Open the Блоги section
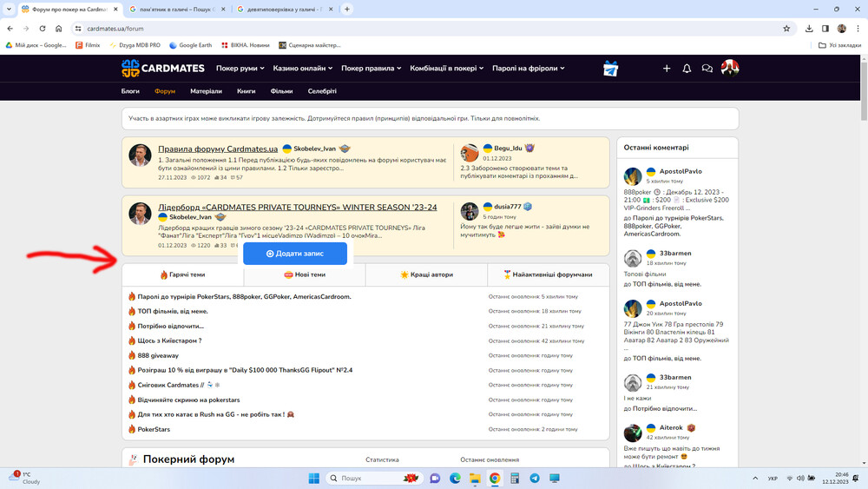 (x=130, y=91)
